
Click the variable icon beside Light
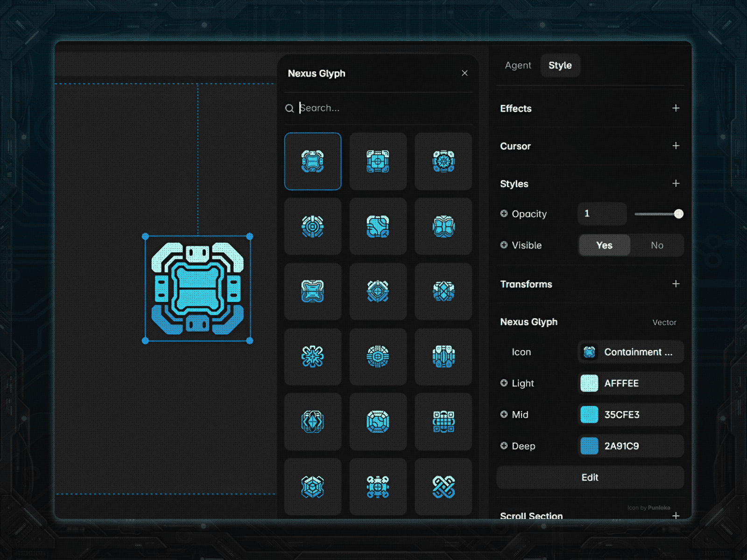[x=504, y=383]
